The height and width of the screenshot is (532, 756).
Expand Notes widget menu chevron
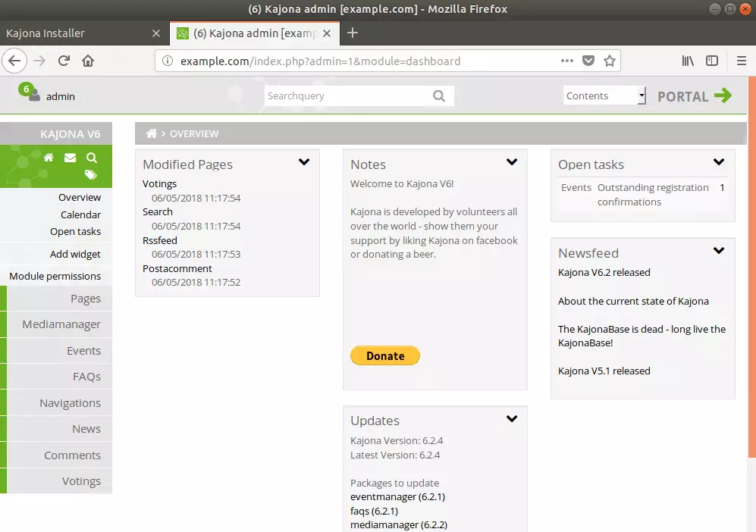tap(512, 162)
